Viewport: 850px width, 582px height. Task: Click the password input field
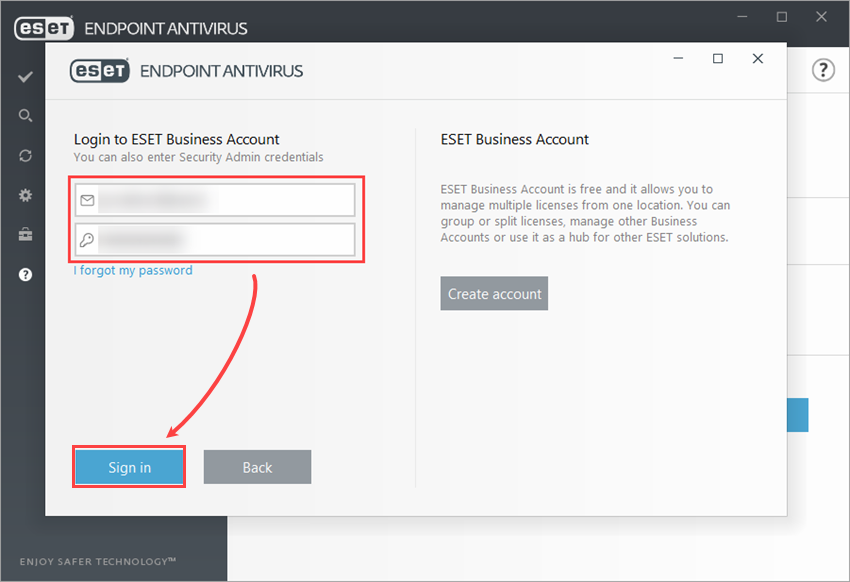(x=215, y=240)
